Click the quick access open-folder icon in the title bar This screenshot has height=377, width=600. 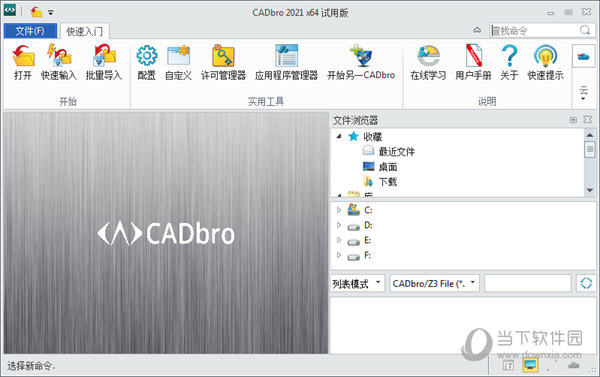pyautogui.click(x=36, y=12)
